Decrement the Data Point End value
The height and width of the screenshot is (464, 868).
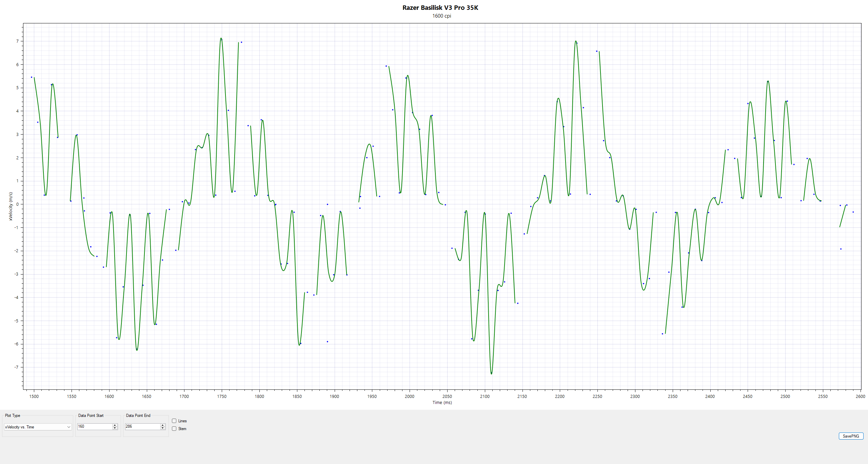(x=163, y=428)
